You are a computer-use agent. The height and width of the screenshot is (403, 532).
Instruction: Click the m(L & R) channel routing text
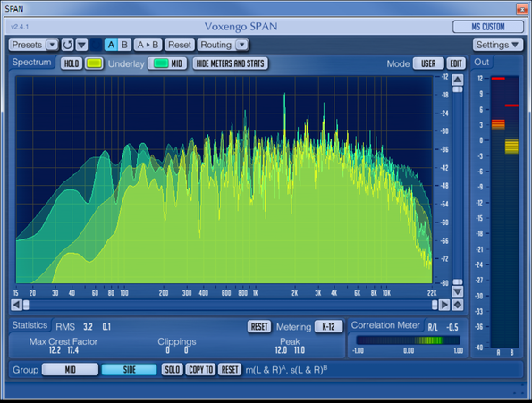(286, 369)
